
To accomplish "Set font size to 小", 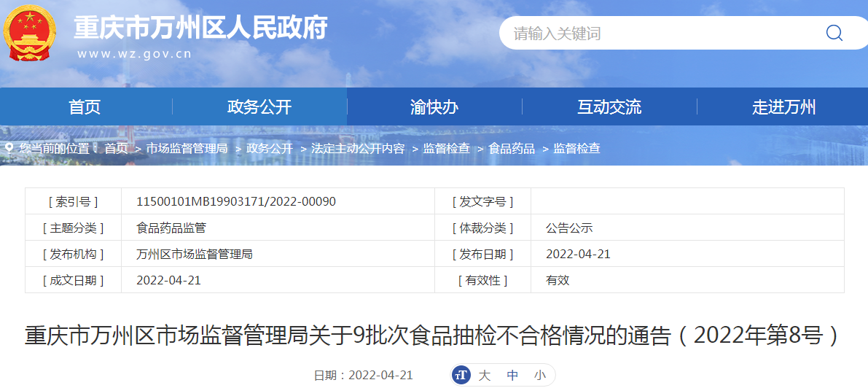I will pyautogui.click(x=540, y=376).
